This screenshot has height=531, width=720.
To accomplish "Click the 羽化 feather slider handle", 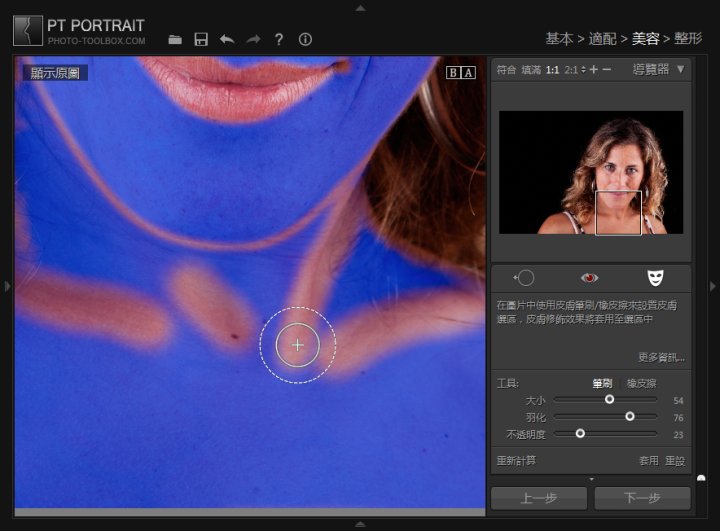I will click(x=630, y=416).
